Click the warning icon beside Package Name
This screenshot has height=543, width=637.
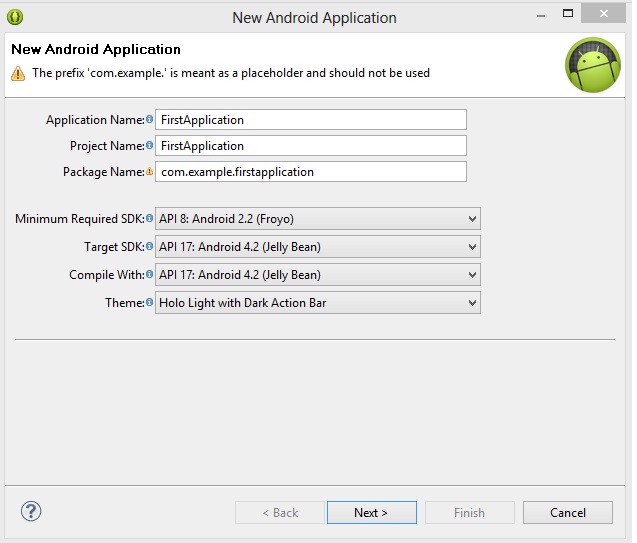(x=150, y=171)
